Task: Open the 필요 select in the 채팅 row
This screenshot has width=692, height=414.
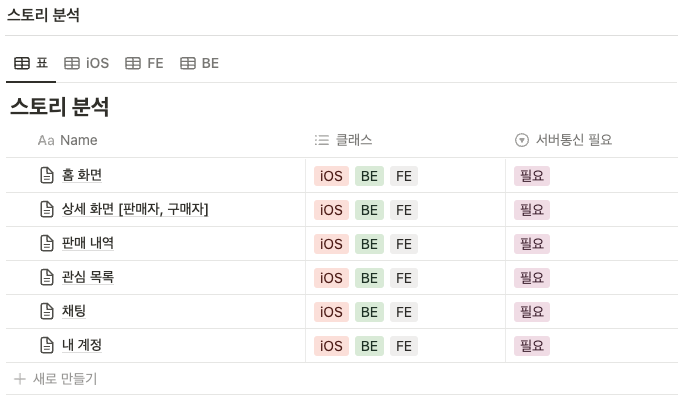Action: [532, 312]
